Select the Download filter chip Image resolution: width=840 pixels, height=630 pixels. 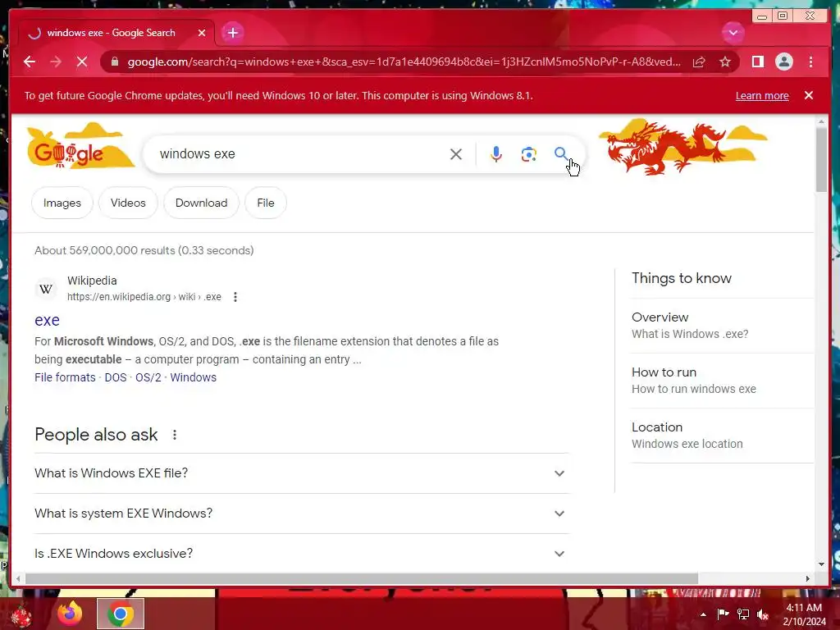pyautogui.click(x=202, y=203)
